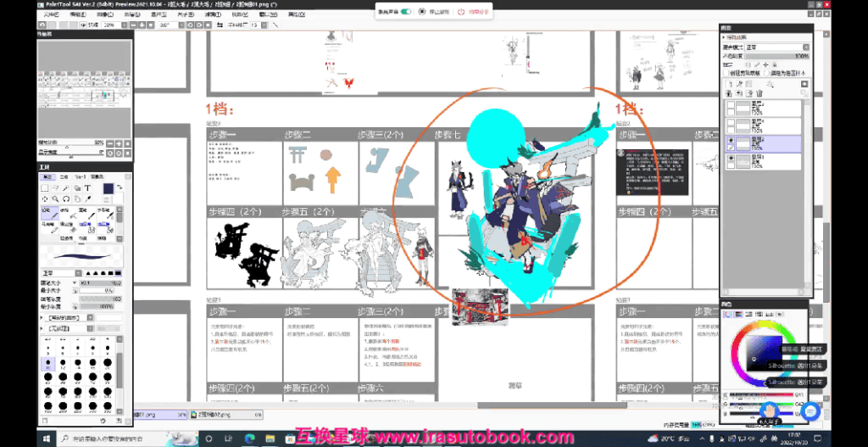
Task: Open the 图层 Layer menu
Action: pos(131,14)
